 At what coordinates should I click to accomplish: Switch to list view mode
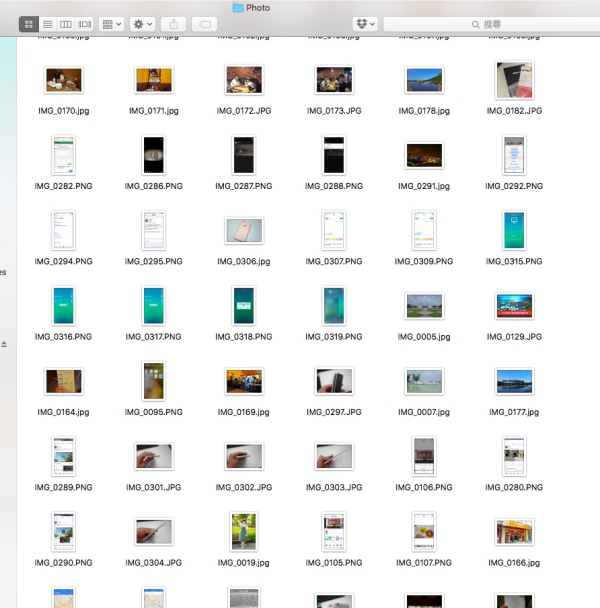(48, 24)
